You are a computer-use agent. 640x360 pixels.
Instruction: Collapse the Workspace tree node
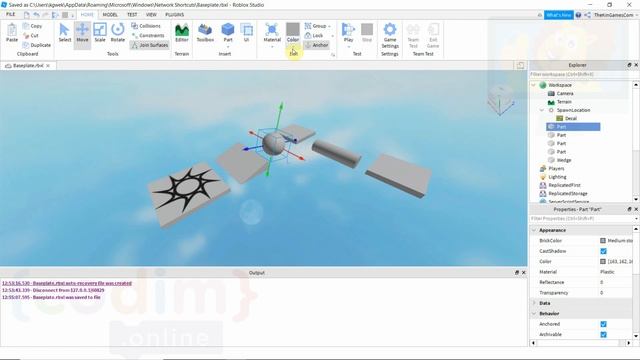[533, 85]
